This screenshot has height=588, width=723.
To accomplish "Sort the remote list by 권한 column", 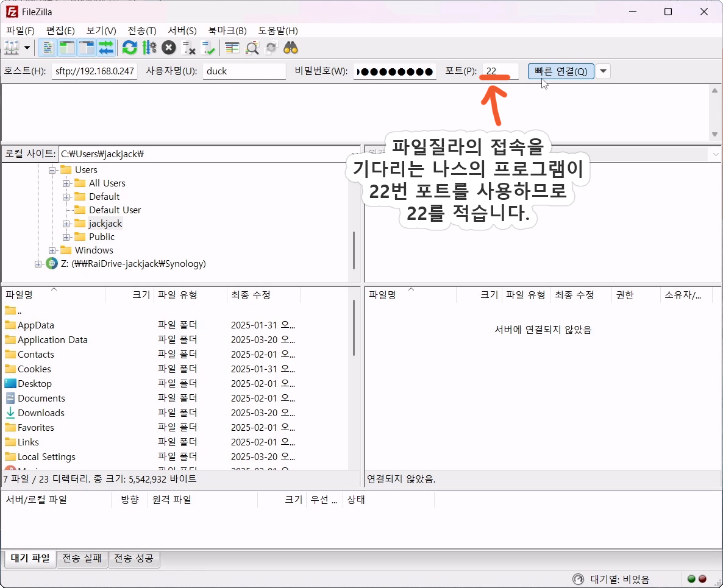I will [635, 295].
